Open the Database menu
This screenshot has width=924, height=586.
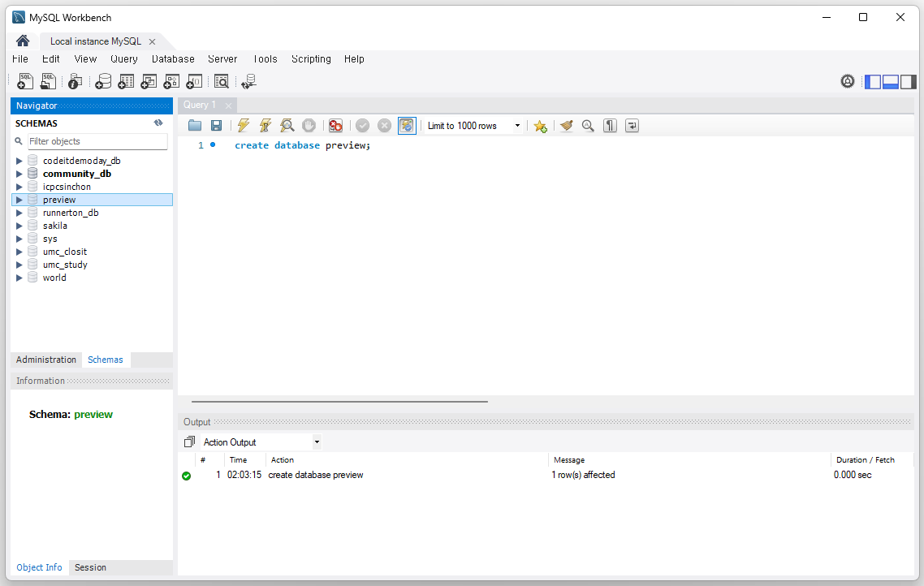(173, 59)
